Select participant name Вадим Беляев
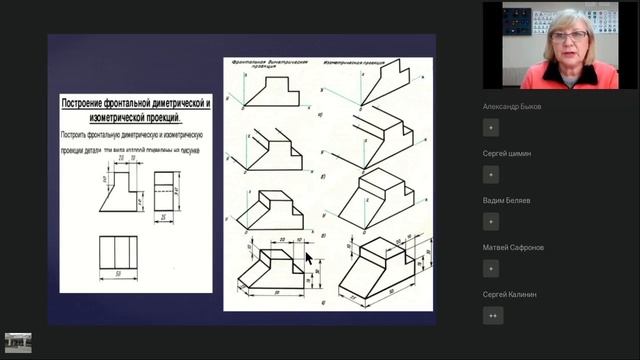Screen dimensions: 640x360 507,200
